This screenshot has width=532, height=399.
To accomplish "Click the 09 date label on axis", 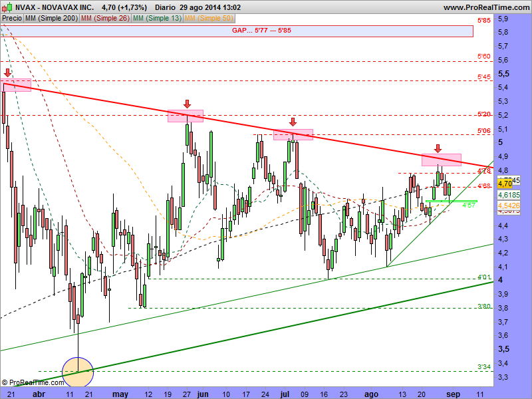I will (x=305, y=394).
